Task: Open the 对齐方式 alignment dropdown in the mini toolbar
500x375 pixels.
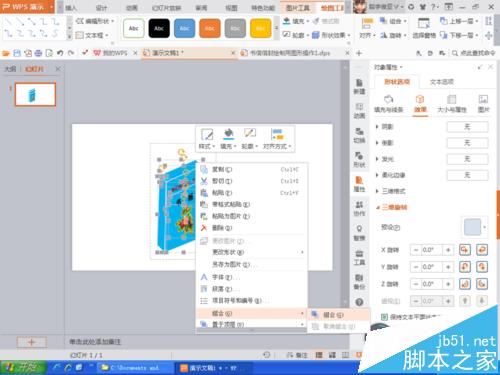Action: 277,139
